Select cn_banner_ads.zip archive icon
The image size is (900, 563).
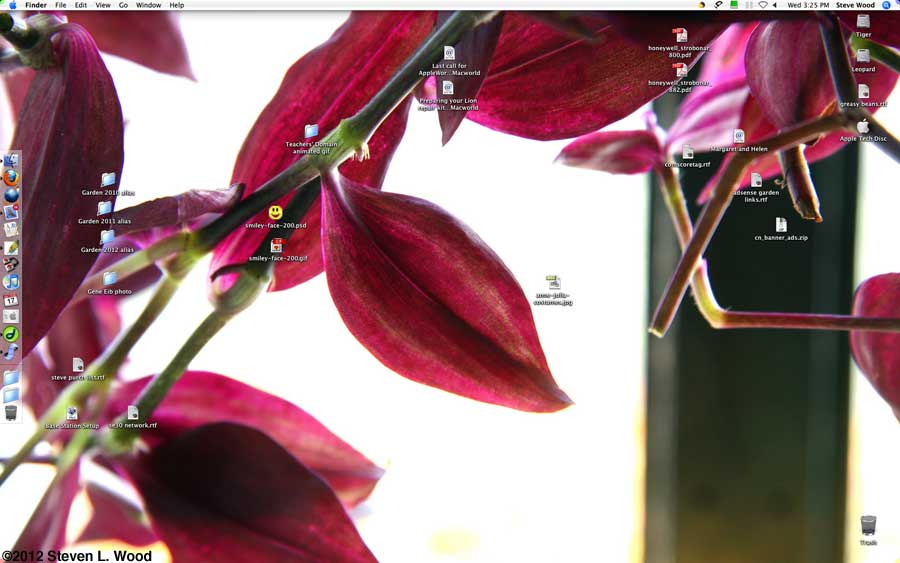pos(781,224)
